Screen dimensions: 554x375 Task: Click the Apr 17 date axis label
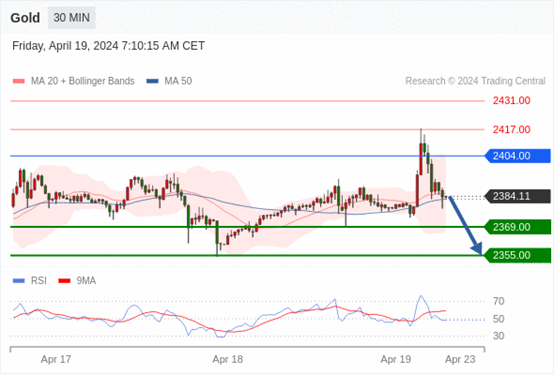pyautogui.click(x=56, y=359)
